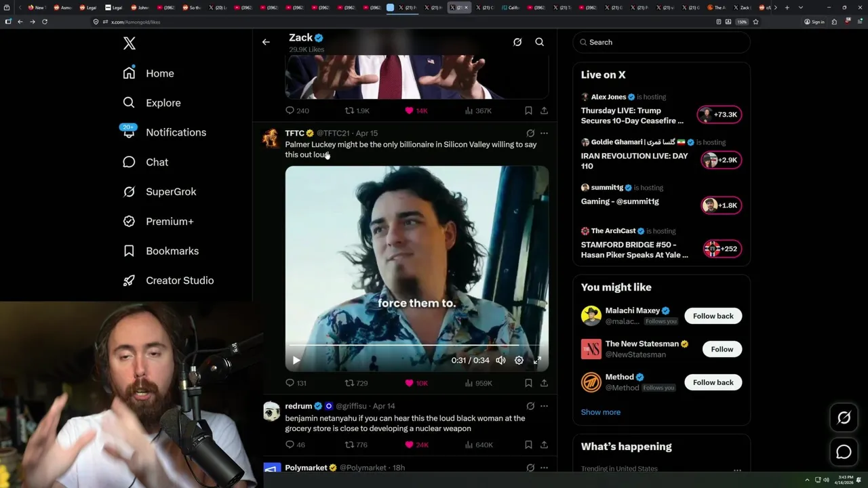868x488 pixels.
Task: Follow The New Statesman
Action: [722, 349]
